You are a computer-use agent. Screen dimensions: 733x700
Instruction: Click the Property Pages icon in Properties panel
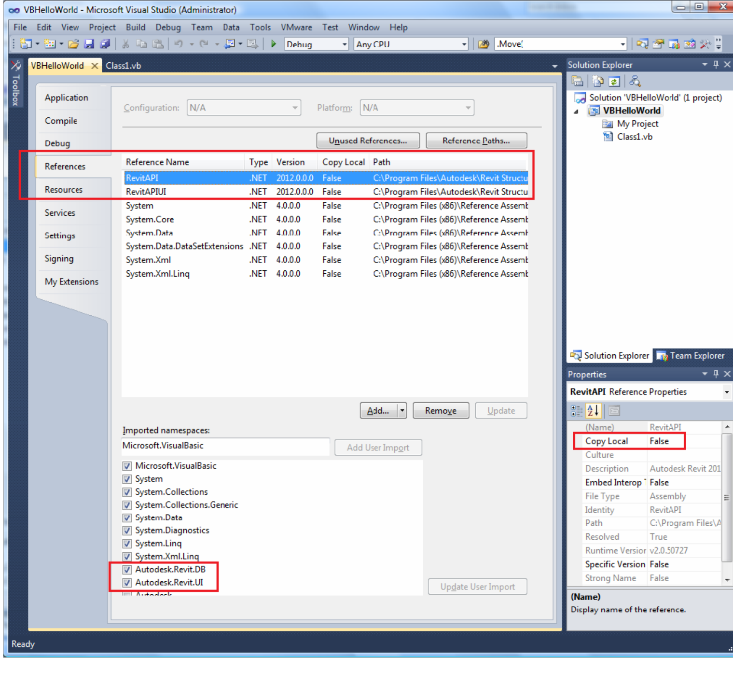pos(614,411)
